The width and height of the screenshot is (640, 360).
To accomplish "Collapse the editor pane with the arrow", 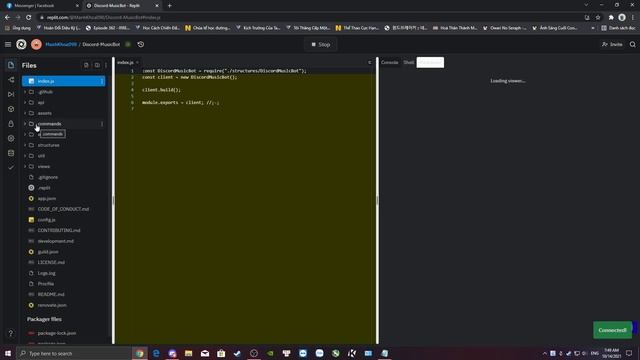I will coord(369,62).
